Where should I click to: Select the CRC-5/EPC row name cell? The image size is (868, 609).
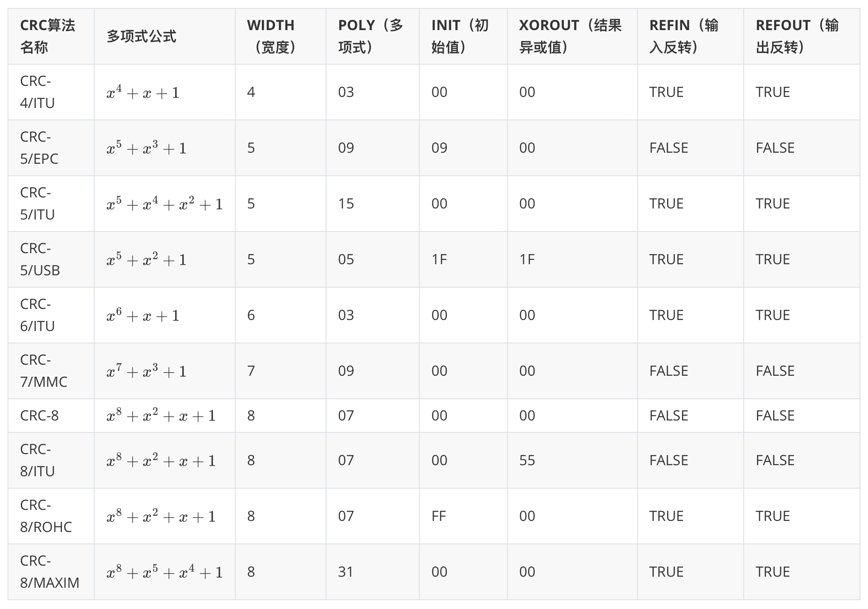39,148
